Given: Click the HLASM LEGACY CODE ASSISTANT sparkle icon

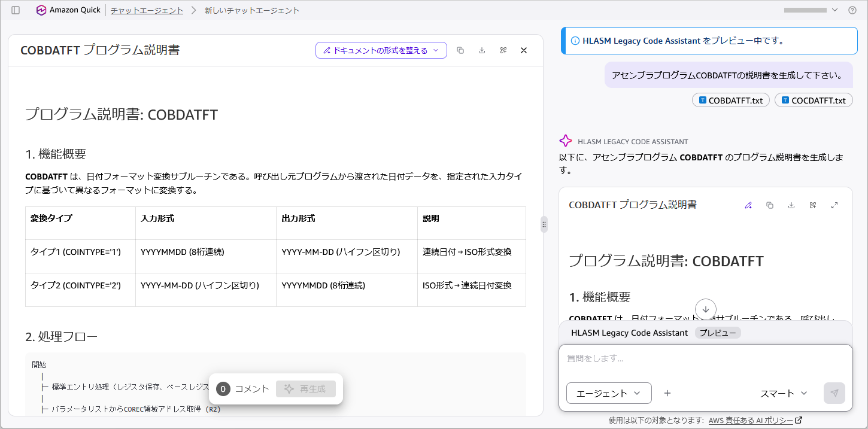Looking at the screenshot, I should [x=565, y=141].
